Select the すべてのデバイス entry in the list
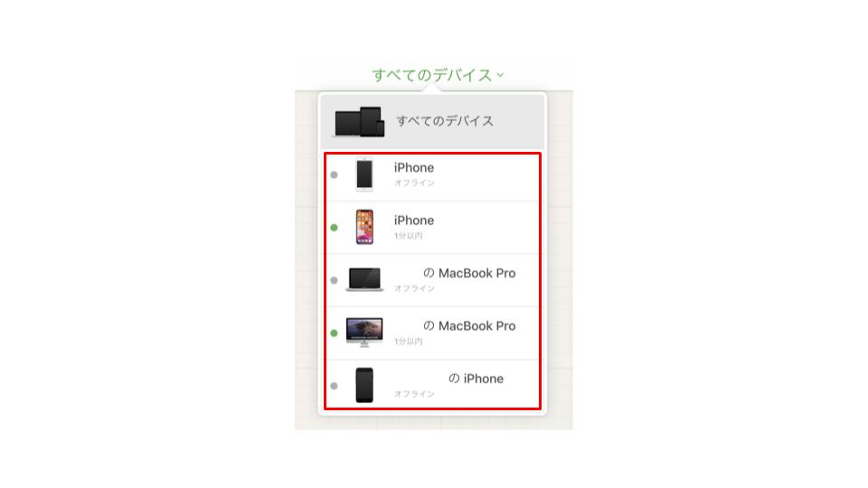 [x=432, y=122]
